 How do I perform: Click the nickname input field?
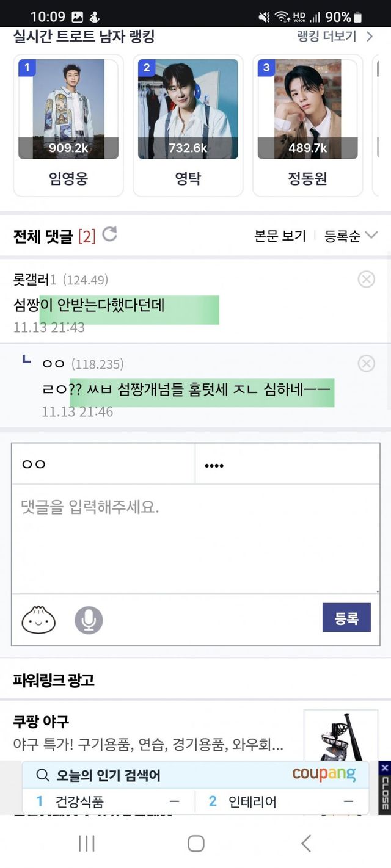[x=103, y=465]
